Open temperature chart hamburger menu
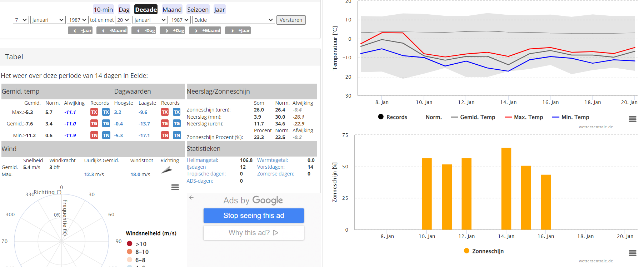This screenshot has width=644, height=267. click(632, 119)
